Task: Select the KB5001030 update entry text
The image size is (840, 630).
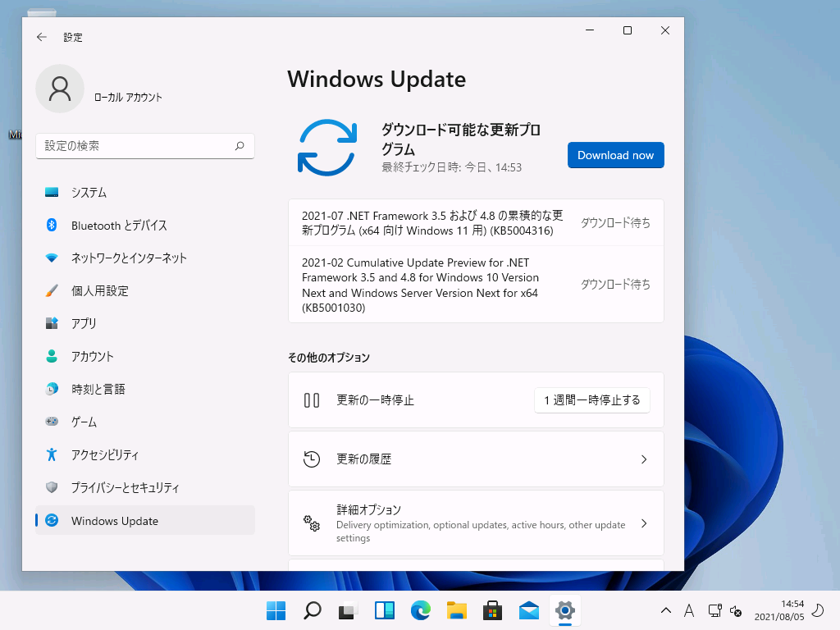Action: (421, 285)
